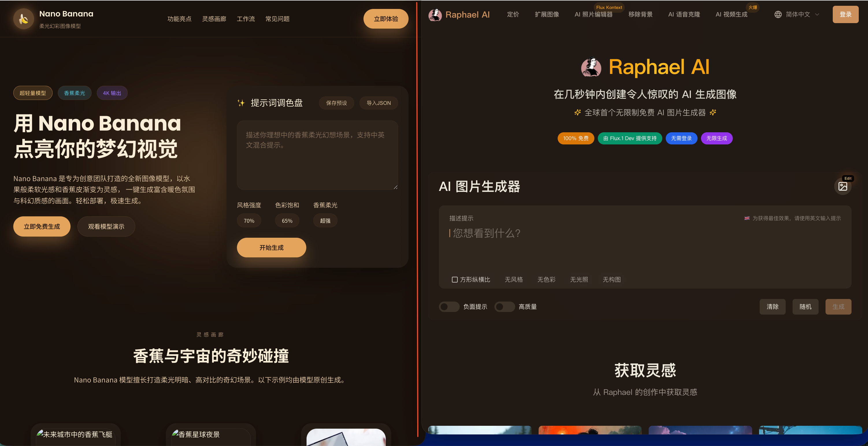This screenshot has height=446, width=868.
Task: Toggle the 负面提示 switch
Action: pyautogui.click(x=449, y=306)
